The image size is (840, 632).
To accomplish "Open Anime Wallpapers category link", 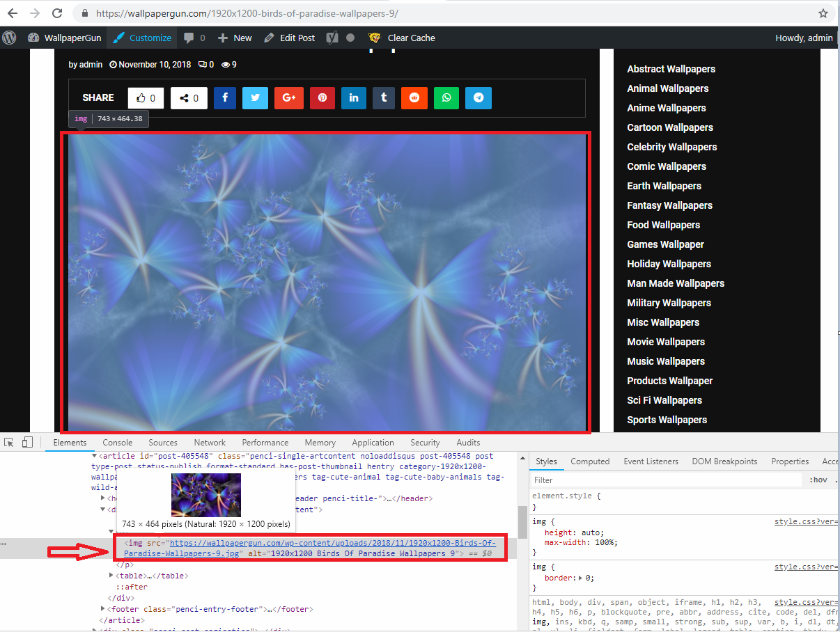I will point(666,108).
